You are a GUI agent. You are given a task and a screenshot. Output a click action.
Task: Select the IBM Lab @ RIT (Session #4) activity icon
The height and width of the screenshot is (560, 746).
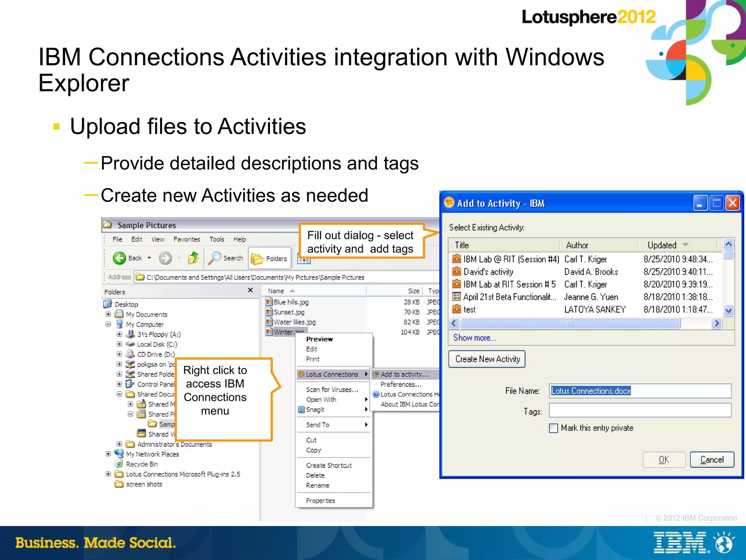tap(456, 259)
